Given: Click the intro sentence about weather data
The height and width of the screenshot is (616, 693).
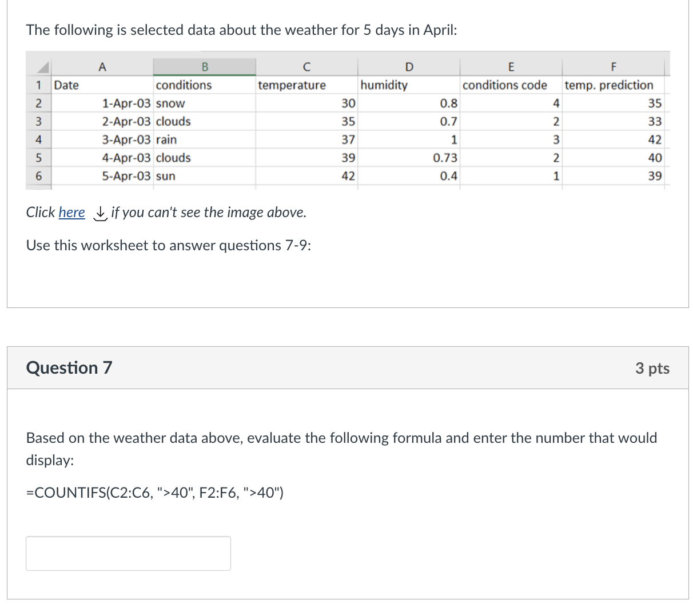Looking at the screenshot, I should pos(241,30).
